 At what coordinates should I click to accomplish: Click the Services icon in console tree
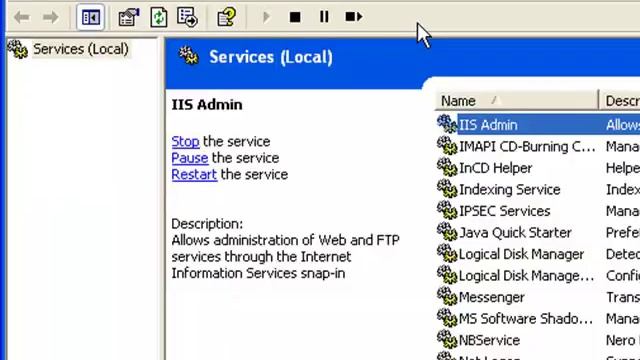coord(18,49)
